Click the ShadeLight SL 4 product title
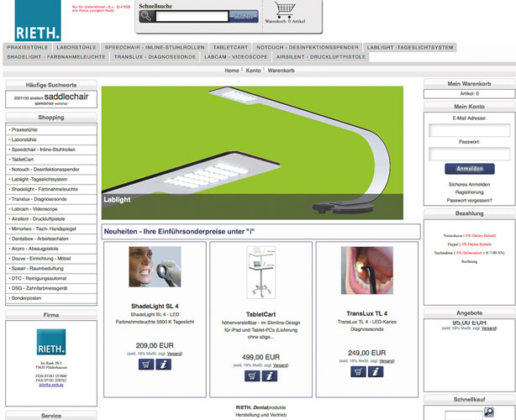Screen dimensions: 516x420 [x=155, y=307]
